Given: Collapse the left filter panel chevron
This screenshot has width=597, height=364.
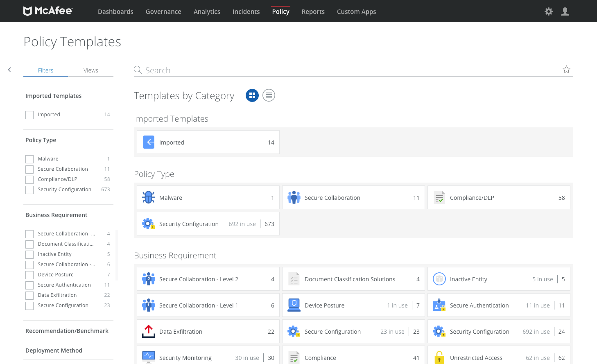Looking at the screenshot, I should (9, 70).
